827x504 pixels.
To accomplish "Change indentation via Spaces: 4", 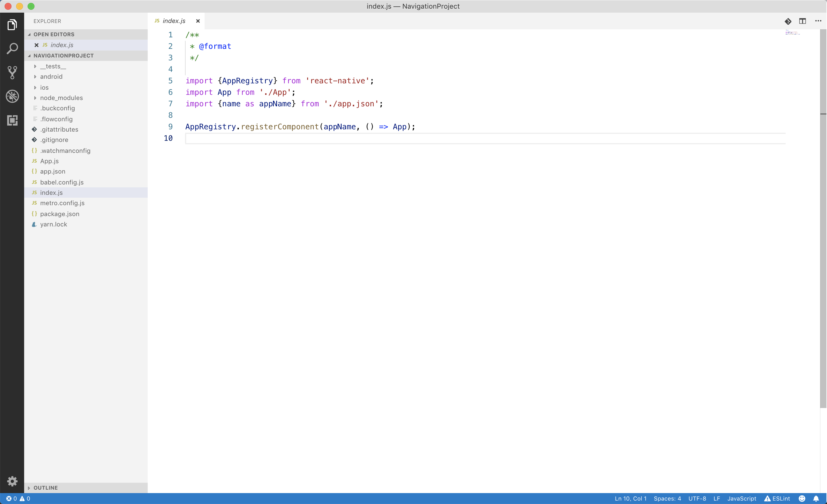I will [x=667, y=498].
